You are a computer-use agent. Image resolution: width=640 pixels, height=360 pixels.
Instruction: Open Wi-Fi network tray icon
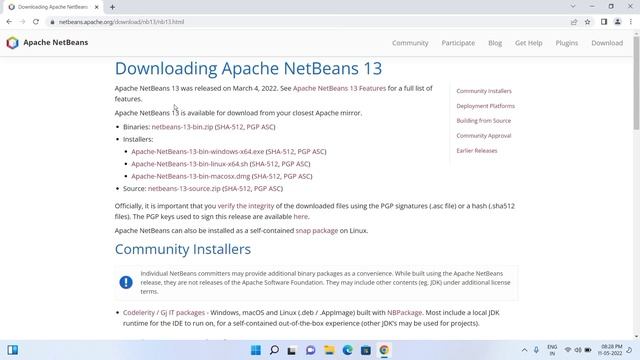pos(568,350)
